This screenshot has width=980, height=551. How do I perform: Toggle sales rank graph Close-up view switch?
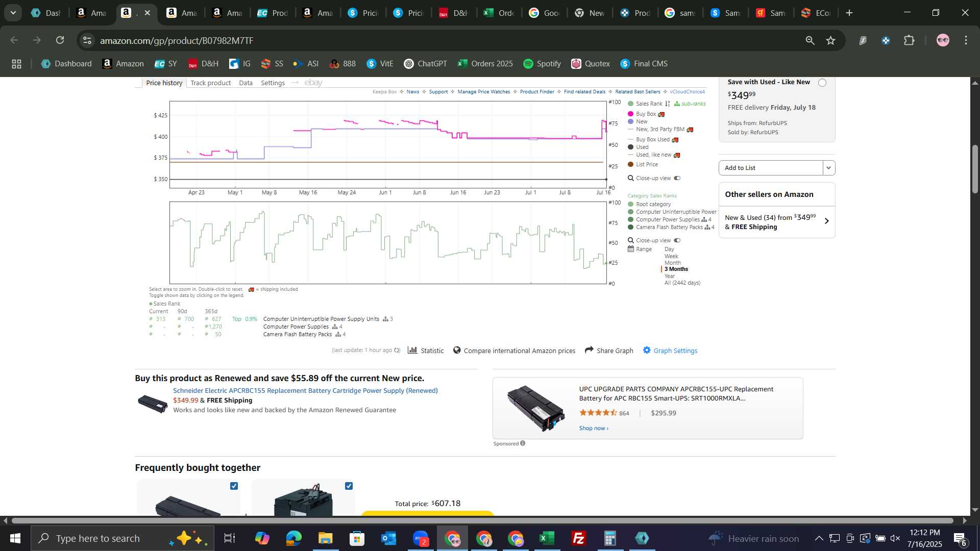tap(677, 240)
